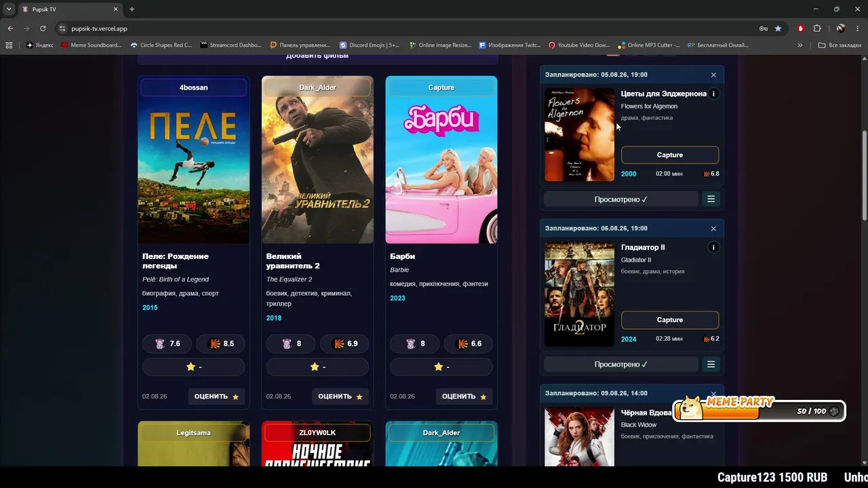Click the 7.6 Pupsik rating on Пеле
The height and width of the screenshot is (488, 868).
point(167,344)
